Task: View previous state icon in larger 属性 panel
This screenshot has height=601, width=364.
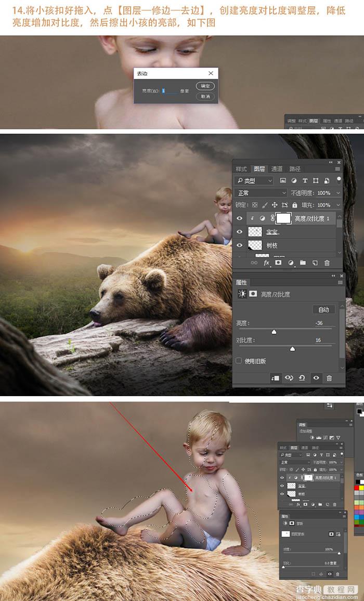Action: (x=289, y=378)
